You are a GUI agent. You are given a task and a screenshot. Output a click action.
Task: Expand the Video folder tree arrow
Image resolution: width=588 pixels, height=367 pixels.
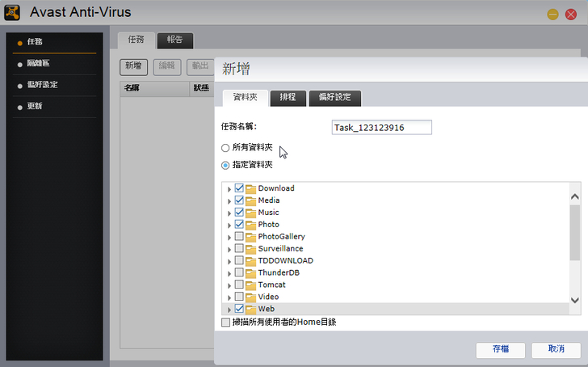(229, 297)
